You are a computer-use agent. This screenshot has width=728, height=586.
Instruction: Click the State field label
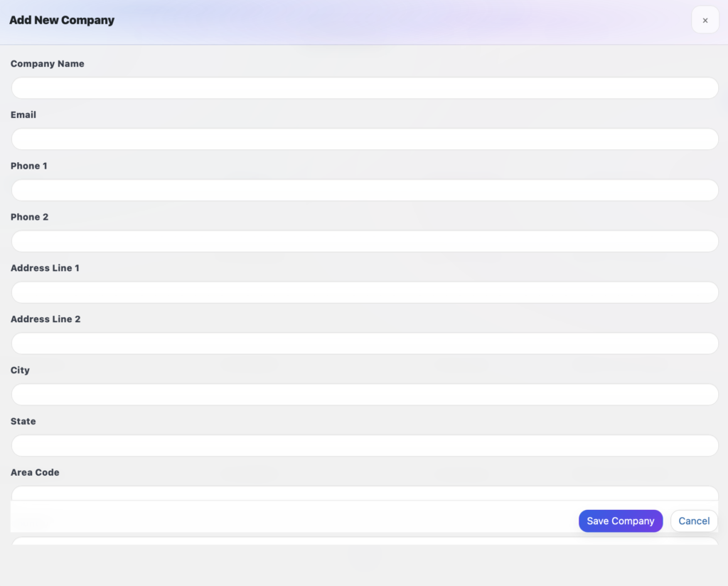(23, 421)
